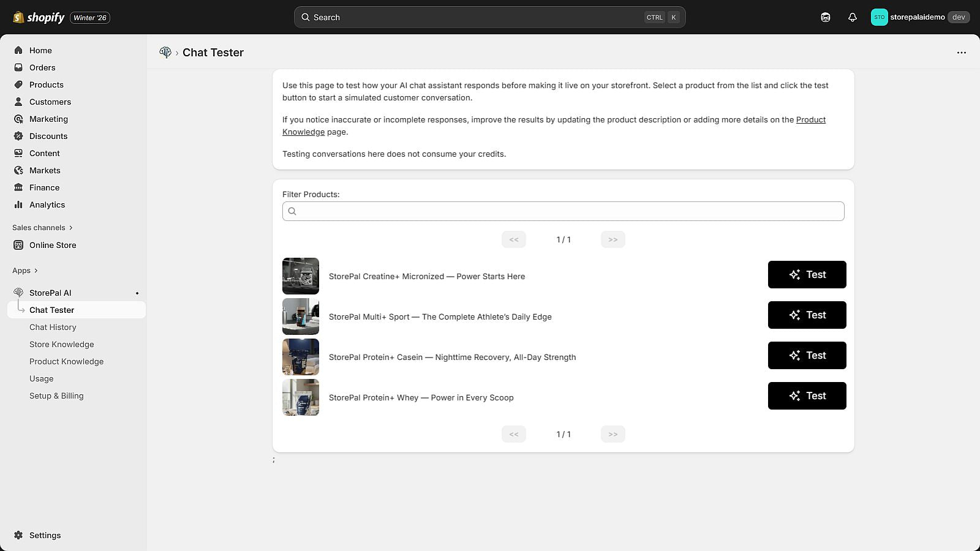Click the STO store avatar
980x551 pixels.
(x=879, y=17)
